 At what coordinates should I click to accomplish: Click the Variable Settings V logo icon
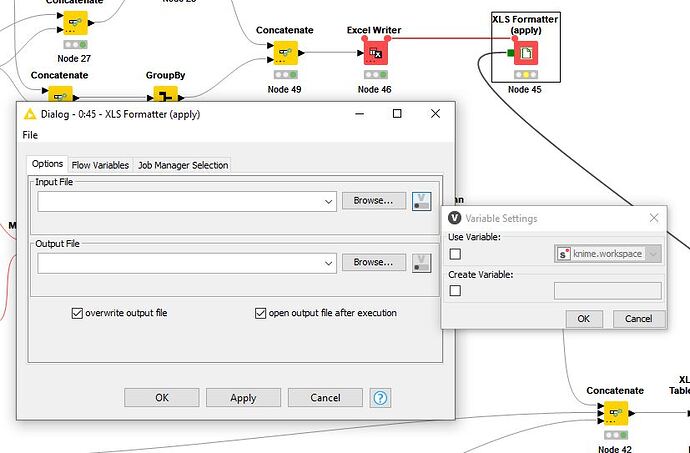454,218
